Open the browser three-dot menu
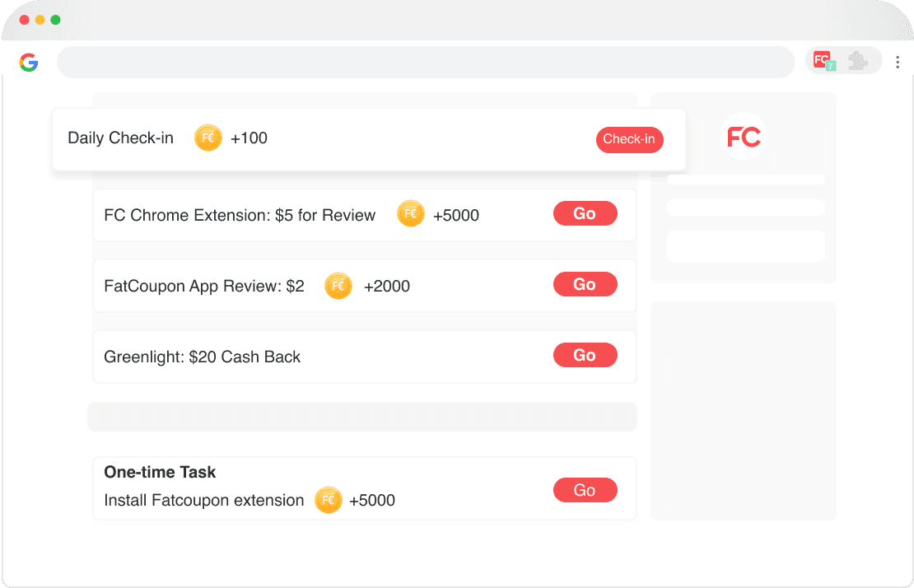Screen dimensions: 914x588 click(x=898, y=62)
